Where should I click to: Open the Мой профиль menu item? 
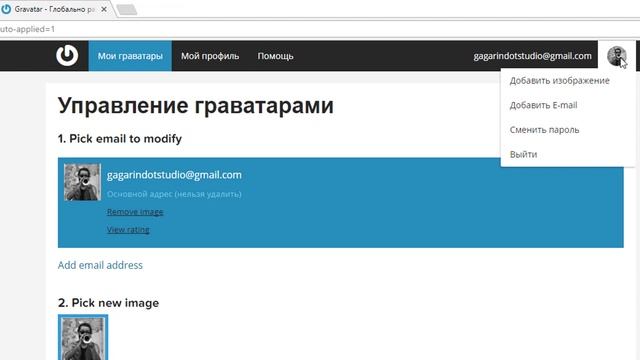tap(210, 56)
